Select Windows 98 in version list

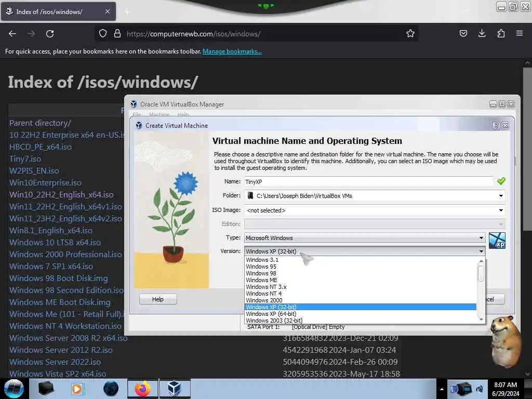(x=361, y=273)
